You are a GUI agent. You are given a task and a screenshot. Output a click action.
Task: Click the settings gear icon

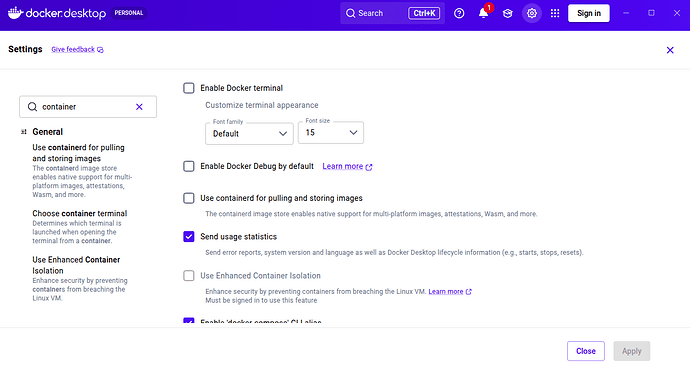(x=532, y=13)
